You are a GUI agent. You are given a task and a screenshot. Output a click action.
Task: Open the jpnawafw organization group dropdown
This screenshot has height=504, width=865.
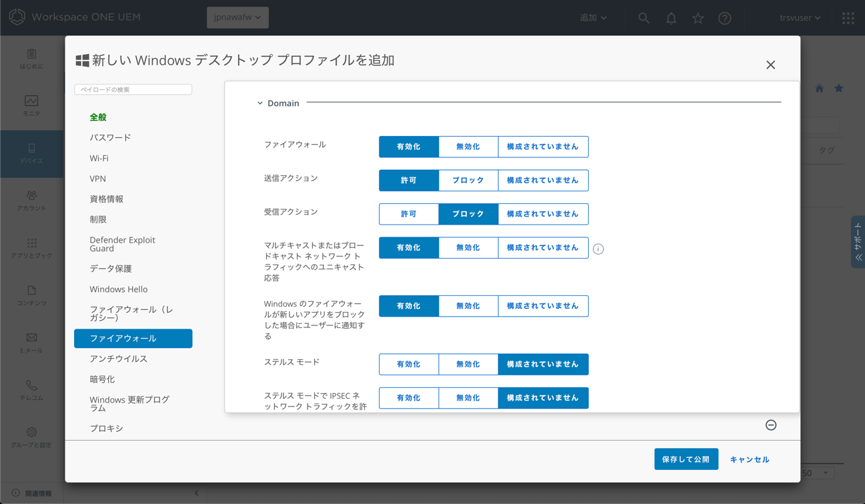pos(237,17)
